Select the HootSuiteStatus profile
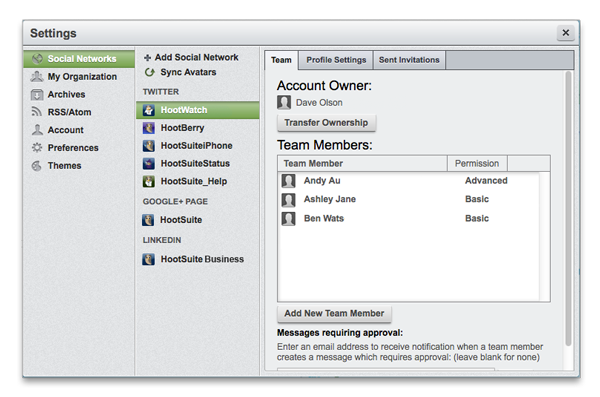 (x=197, y=163)
